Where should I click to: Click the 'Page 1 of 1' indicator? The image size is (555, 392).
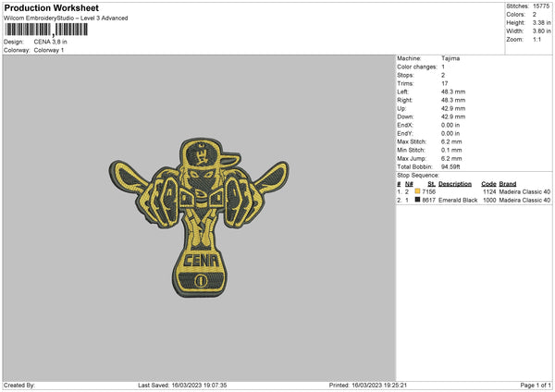click(536, 386)
